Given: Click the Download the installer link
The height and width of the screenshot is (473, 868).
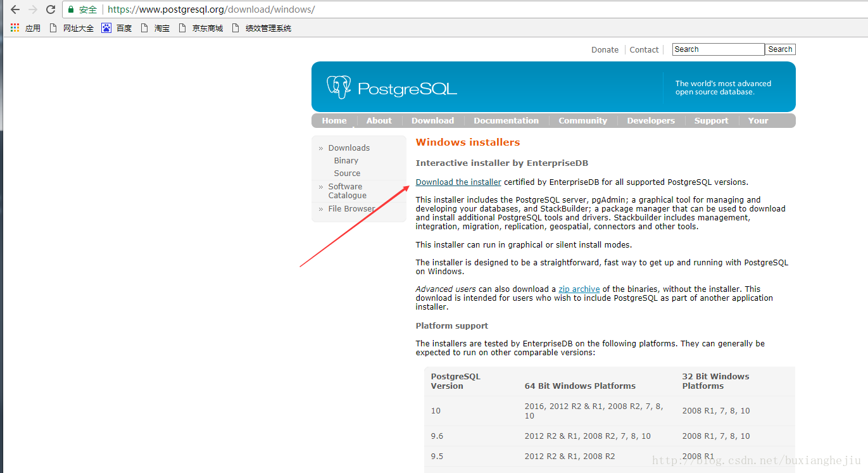Looking at the screenshot, I should point(458,182).
